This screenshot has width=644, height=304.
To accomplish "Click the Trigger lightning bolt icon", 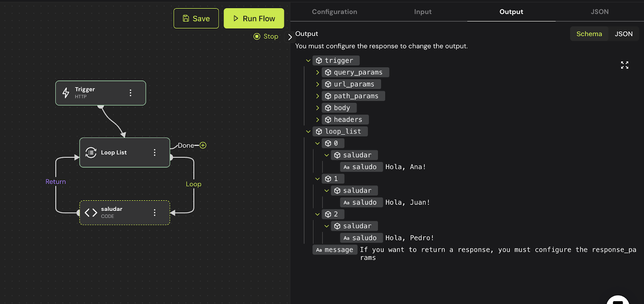I will (66, 93).
